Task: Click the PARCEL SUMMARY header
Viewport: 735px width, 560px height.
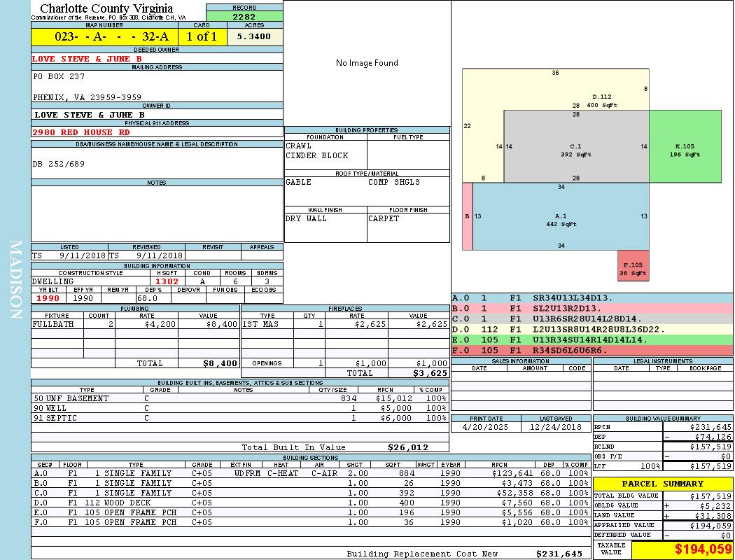Action: pyautogui.click(x=662, y=484)
